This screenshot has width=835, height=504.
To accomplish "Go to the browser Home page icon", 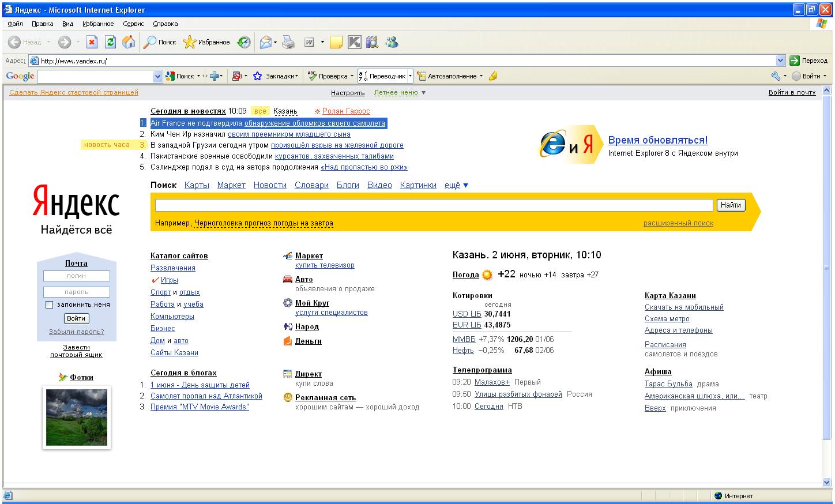I will tap(129, 42).
